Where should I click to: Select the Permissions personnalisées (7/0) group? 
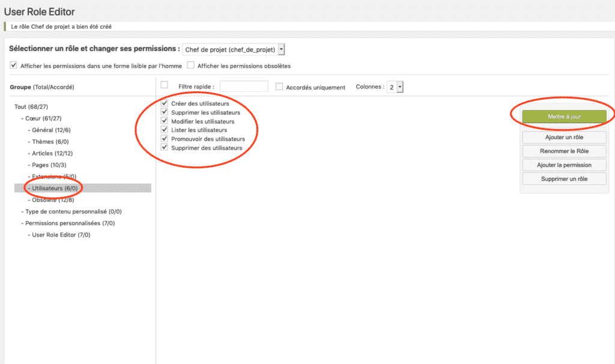click(71, 223)
